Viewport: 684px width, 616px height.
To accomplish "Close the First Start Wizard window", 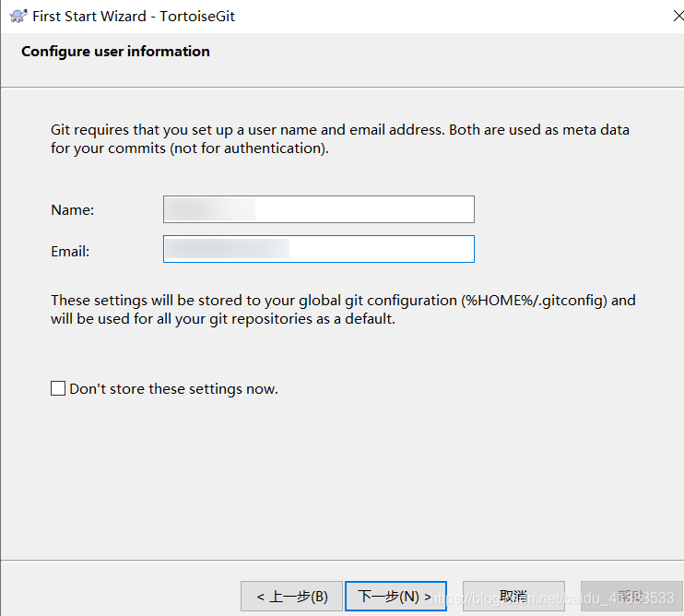I will tap(678, 17).
